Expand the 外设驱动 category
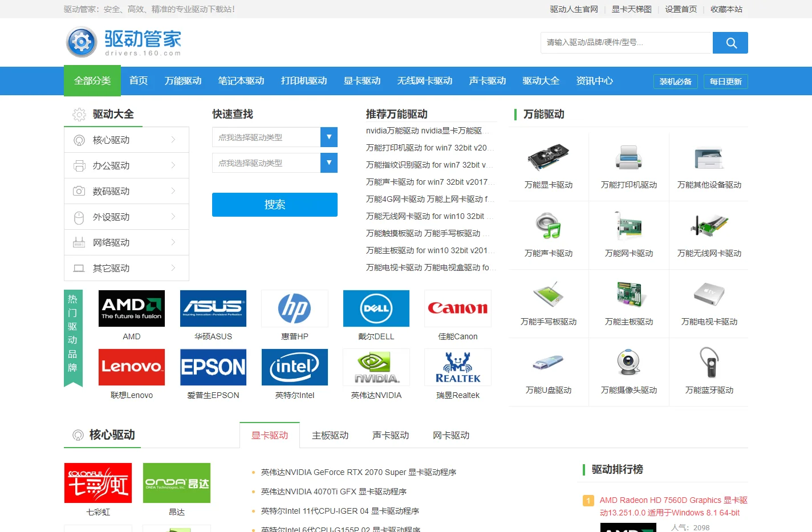812x532 pixels. coord(127,217)
